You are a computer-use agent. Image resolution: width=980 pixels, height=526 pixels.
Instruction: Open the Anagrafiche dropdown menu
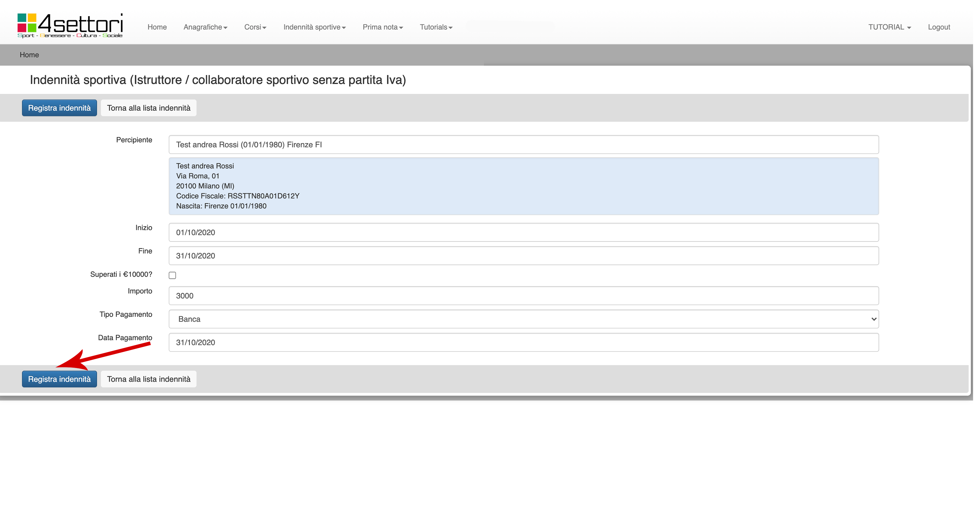pos(205,27)
